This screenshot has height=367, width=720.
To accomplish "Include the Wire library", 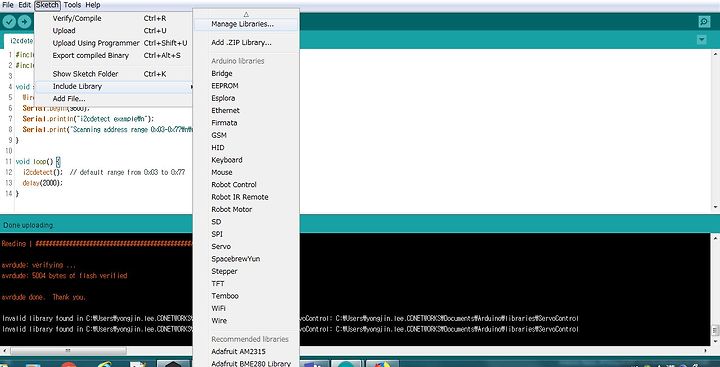I will [246, 321].
